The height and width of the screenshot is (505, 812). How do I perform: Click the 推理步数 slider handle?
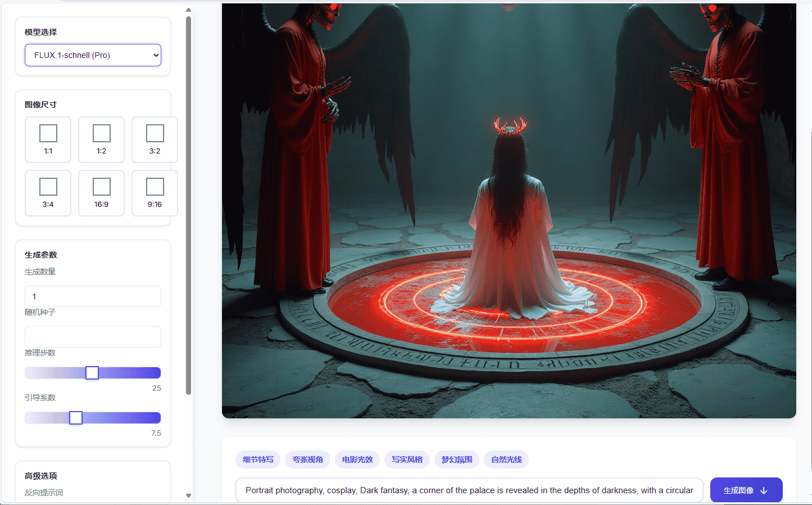pos(92,373)
